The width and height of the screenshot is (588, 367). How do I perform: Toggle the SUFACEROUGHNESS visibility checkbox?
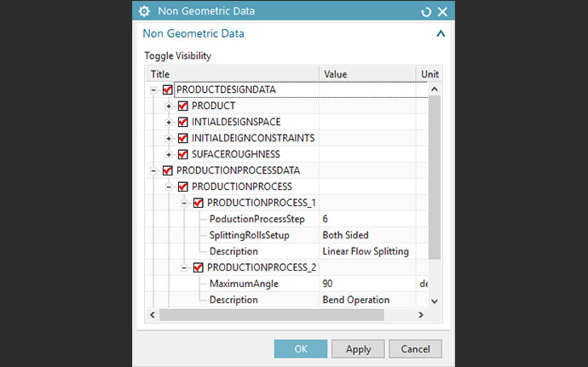(182, 154)
